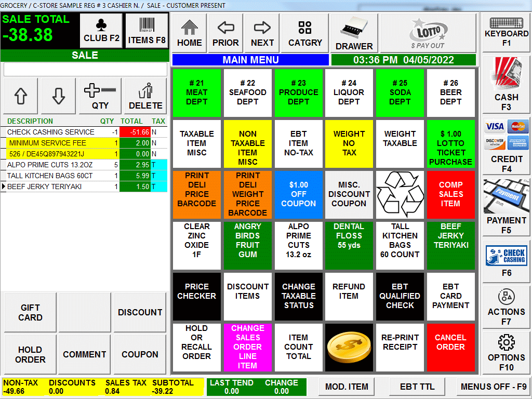532x399 pixels.
Task: Open the Actions F7 menu
Action: (506, 308)
